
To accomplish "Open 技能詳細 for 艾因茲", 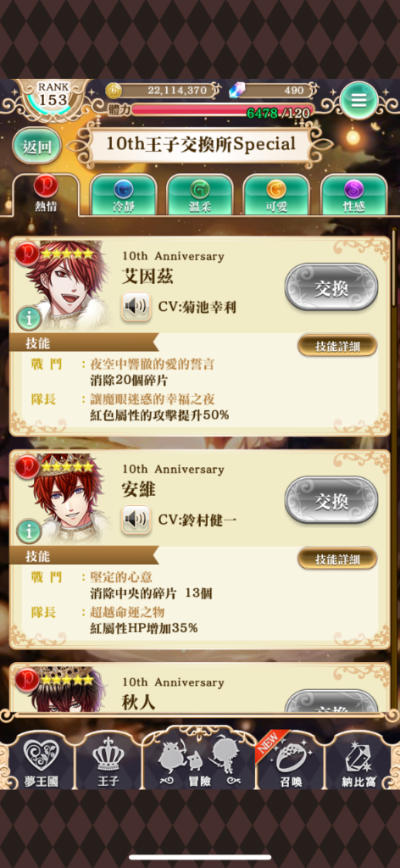I will click(337, 347).
